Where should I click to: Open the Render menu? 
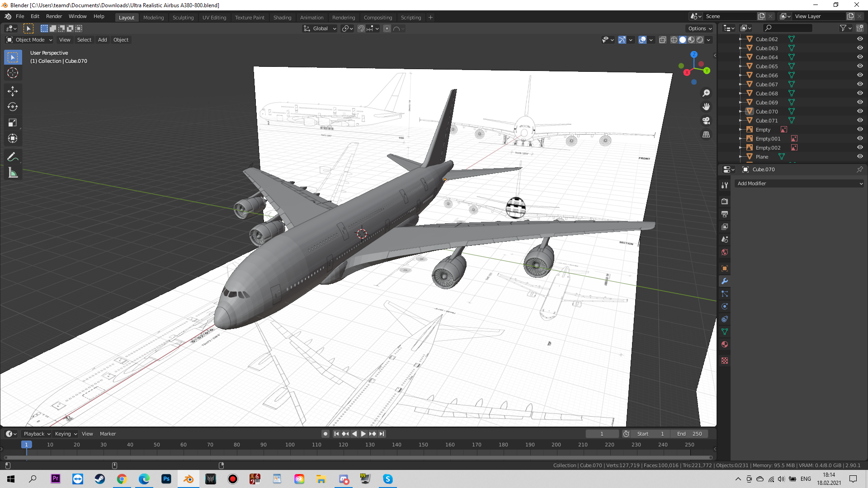click(54, 16)
